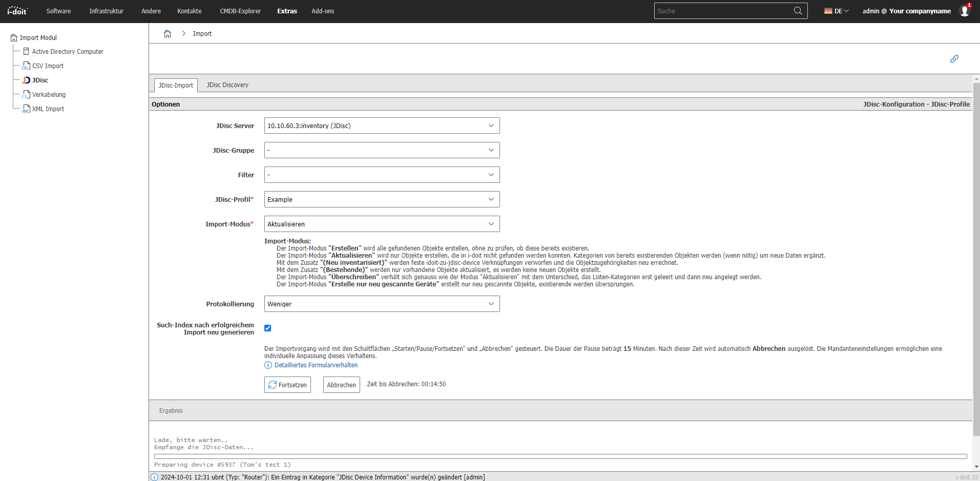This screenshot has width=980, height=481.
Task: Click the info icon next to Detailliertes Formularverhalten
Action: pos(268,365)
